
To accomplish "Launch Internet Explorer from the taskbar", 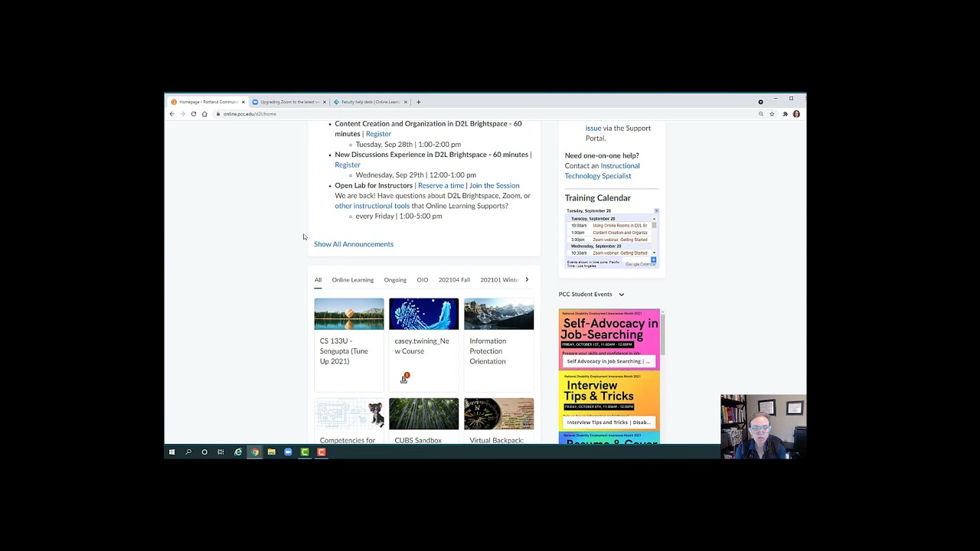I will [238, 452].
